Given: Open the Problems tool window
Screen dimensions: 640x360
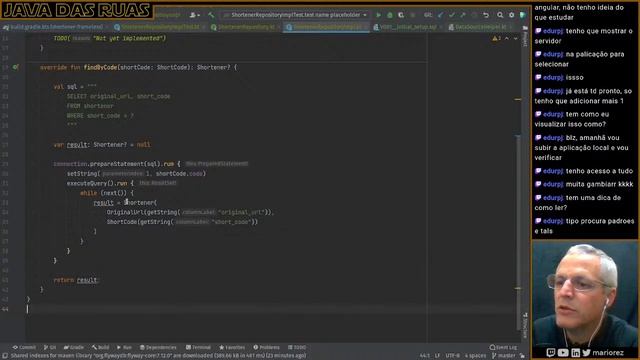Looking at the screenshot, I should 266,347.
